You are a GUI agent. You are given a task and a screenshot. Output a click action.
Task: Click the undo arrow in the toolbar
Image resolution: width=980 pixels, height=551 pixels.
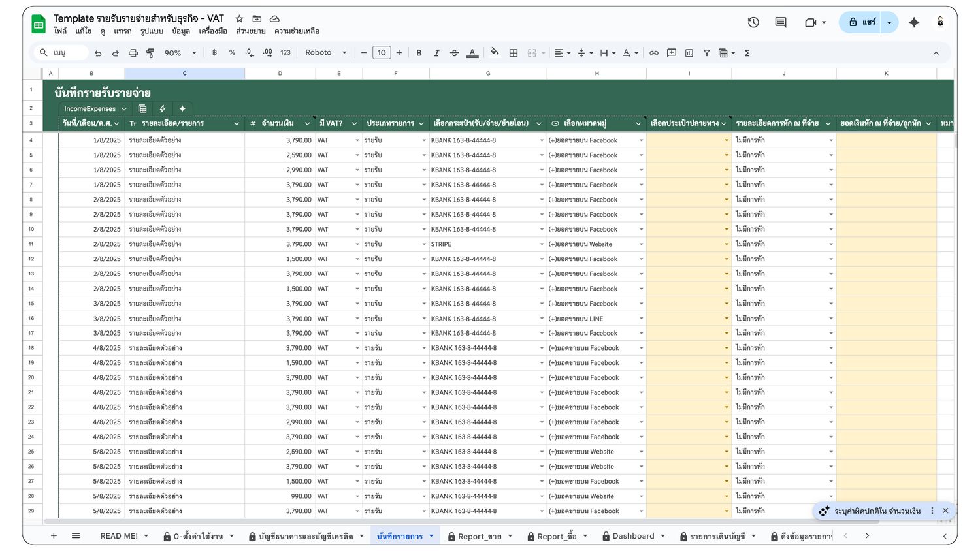[x=98, y=53]
